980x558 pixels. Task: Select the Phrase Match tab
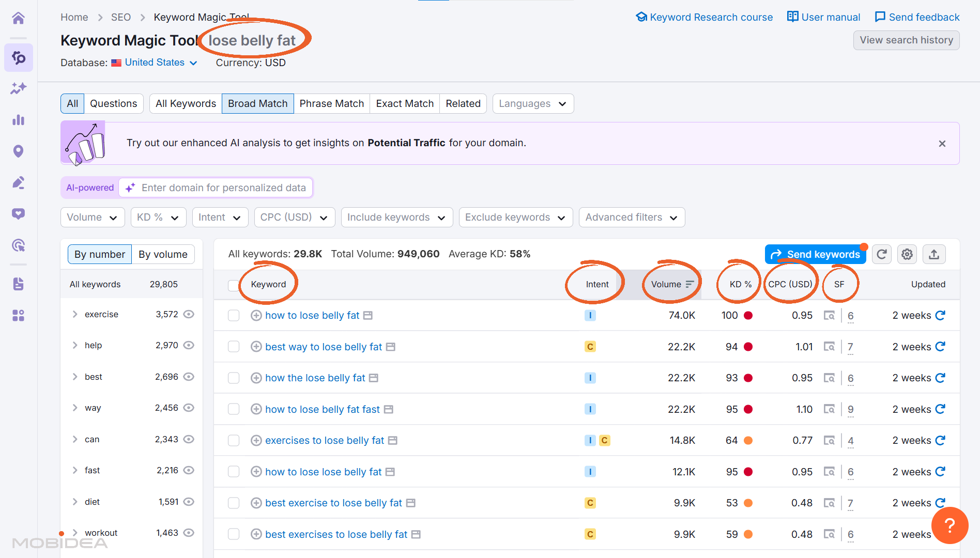(332, 104)
